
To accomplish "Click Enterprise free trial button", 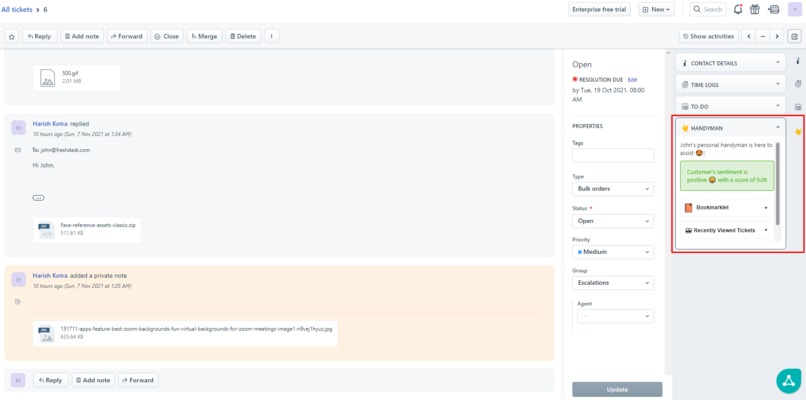I will pos(599,9).
